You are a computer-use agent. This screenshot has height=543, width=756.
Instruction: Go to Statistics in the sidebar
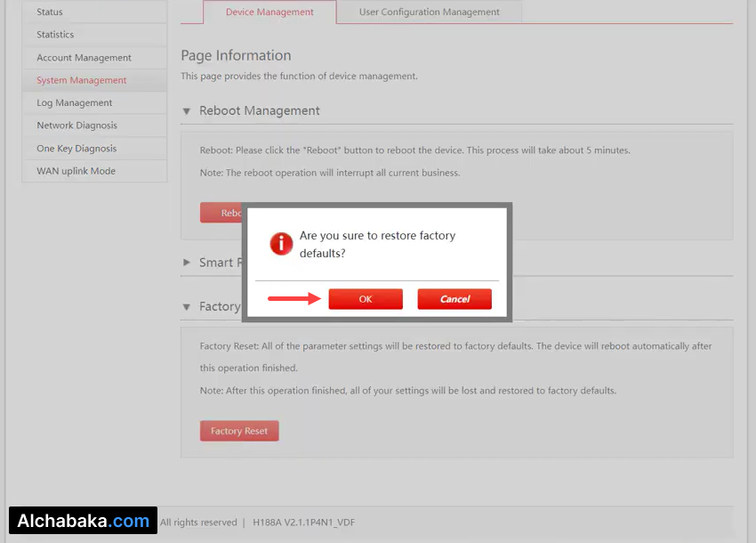pos(55,35)
